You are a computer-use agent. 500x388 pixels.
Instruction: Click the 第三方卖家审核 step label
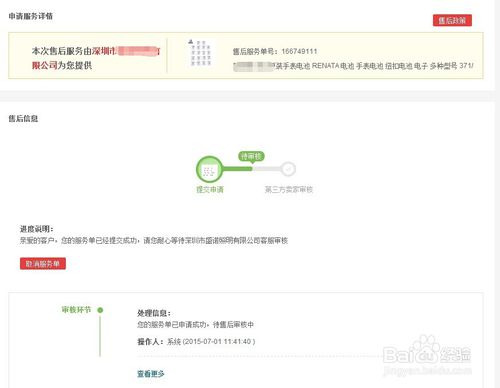289,190
